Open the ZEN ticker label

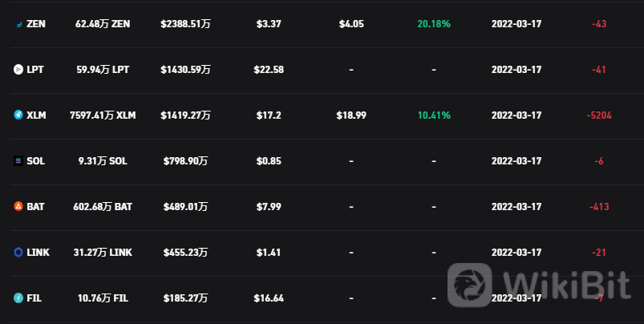[36, 24]
